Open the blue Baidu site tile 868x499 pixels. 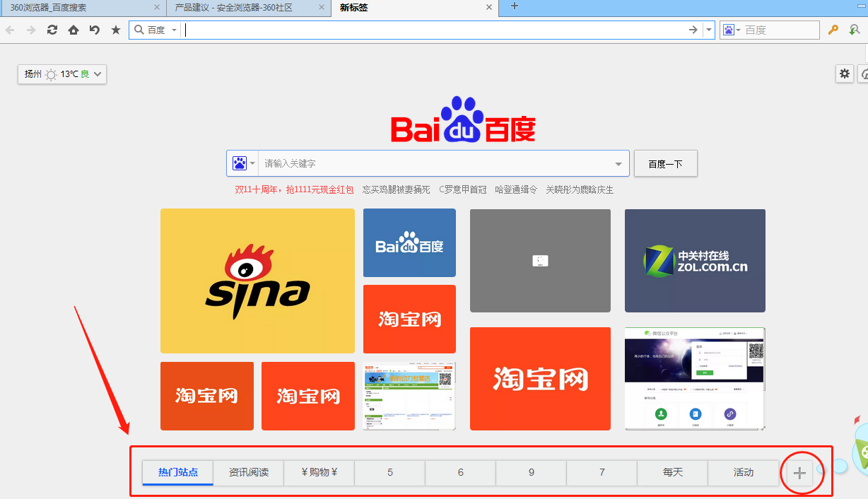point(409,242)
